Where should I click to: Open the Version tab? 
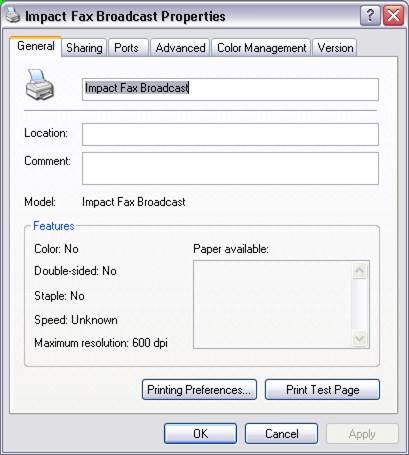(x=335, y=48)
